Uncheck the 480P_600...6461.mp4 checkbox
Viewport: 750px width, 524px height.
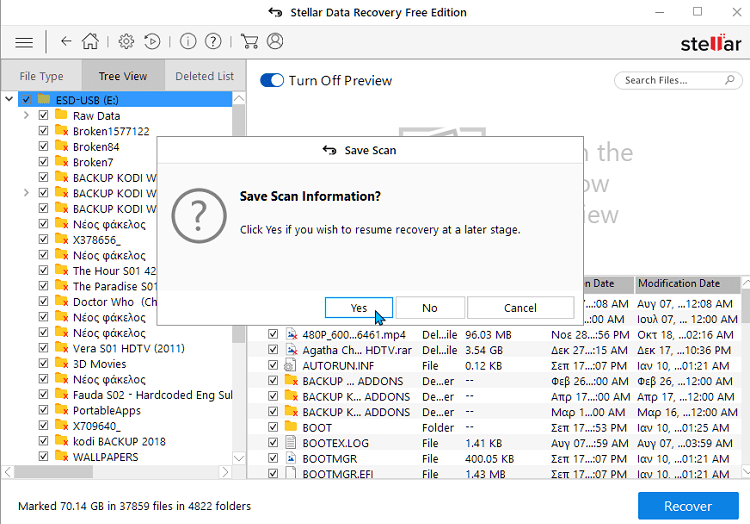273,334
